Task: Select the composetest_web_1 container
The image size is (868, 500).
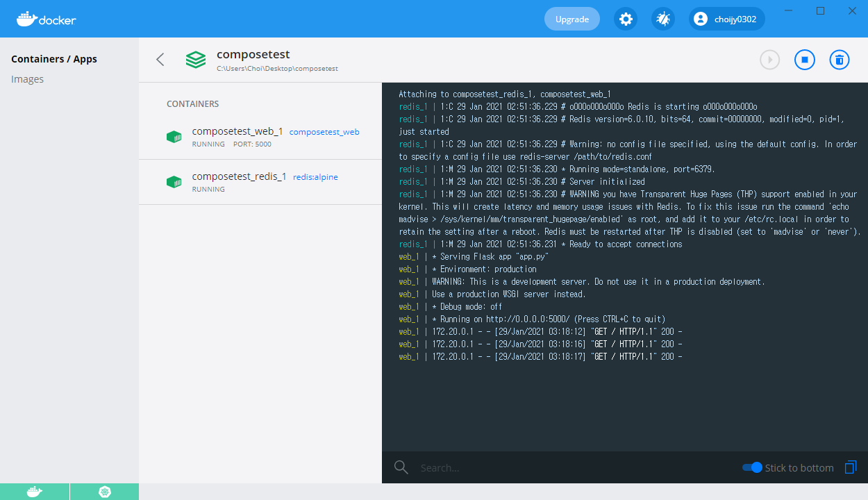Action: pos(260,137)
